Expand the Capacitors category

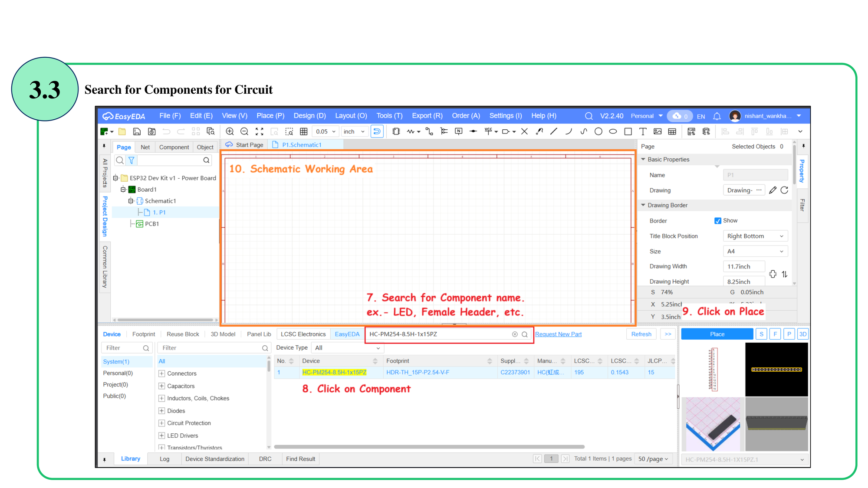162,386
